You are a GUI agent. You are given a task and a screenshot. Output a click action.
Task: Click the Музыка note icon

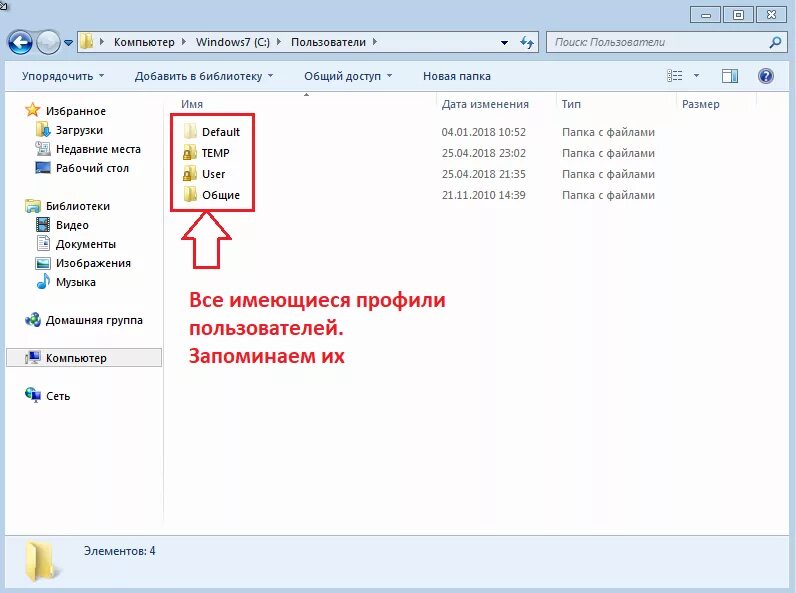[x=43, y=281]
